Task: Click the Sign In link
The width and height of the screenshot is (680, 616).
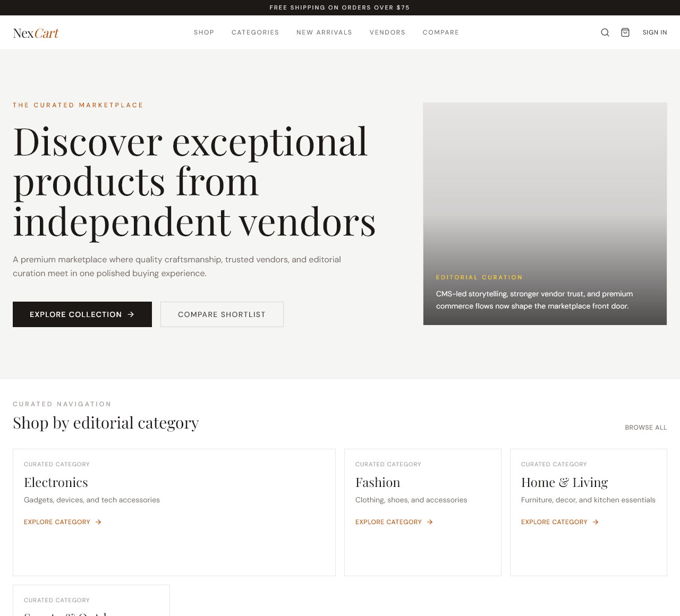Action: pyautogui.click(x=654, y=32)
